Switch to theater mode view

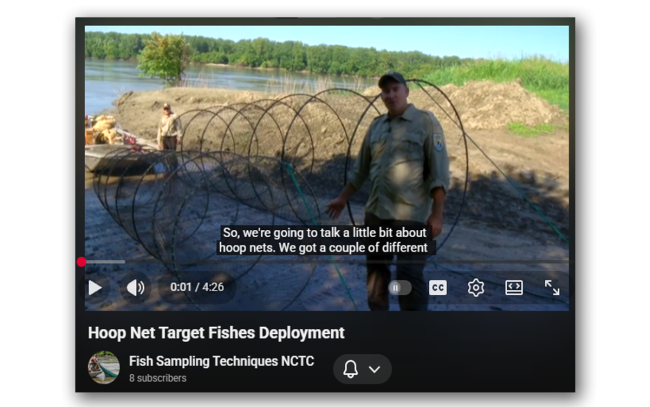click(x=514, y=287)
